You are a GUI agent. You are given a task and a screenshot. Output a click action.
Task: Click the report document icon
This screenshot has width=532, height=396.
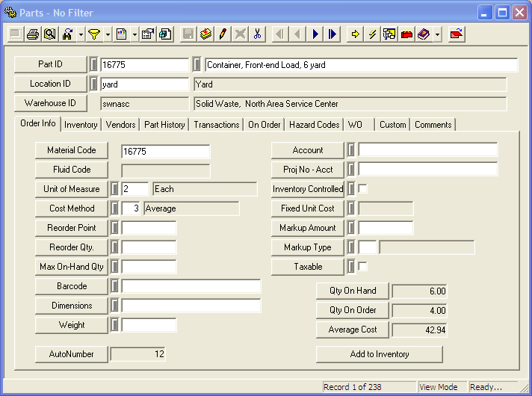click(x=121, y=34)
